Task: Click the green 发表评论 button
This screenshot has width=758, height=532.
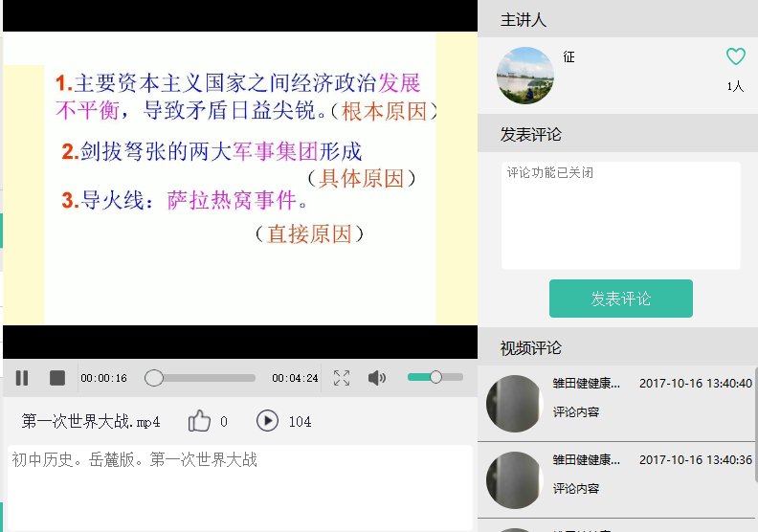Action: point(621,299)
